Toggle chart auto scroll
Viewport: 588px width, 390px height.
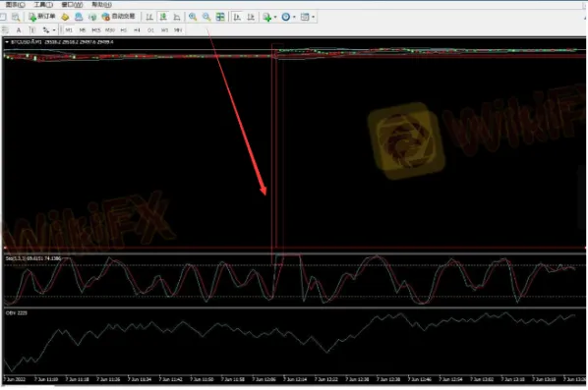coord(237,17)
